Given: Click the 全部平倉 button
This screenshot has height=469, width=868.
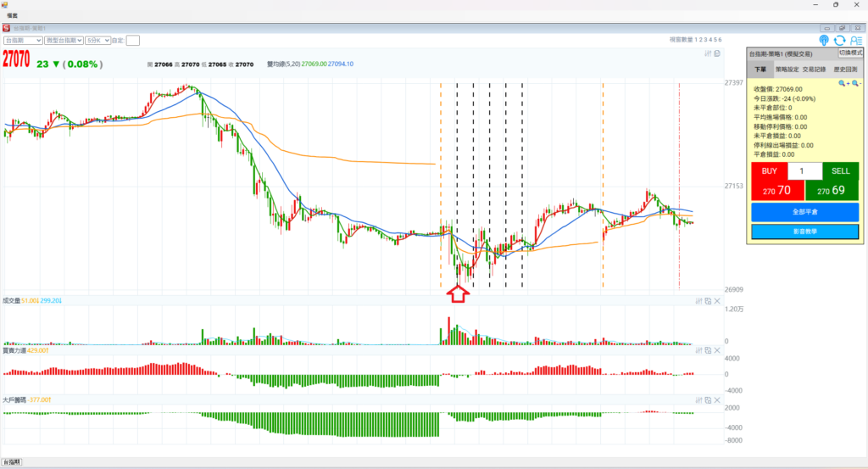Looking at the screenshot, I should click(804, 211).
